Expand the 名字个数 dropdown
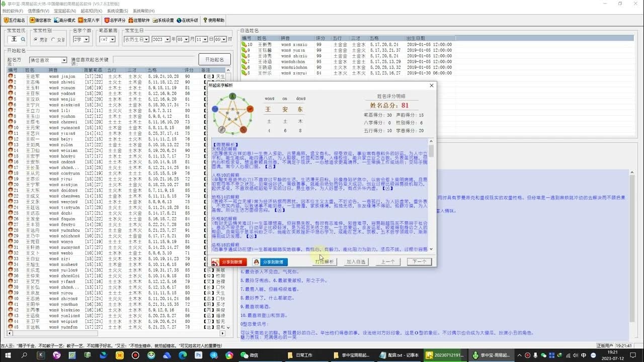This screenshot has height=362, width=644. click(x=86, y=39)
